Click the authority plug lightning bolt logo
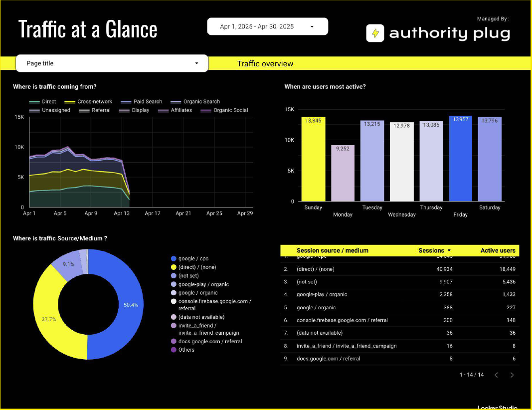532x410 pixels. tap(375, 33)
